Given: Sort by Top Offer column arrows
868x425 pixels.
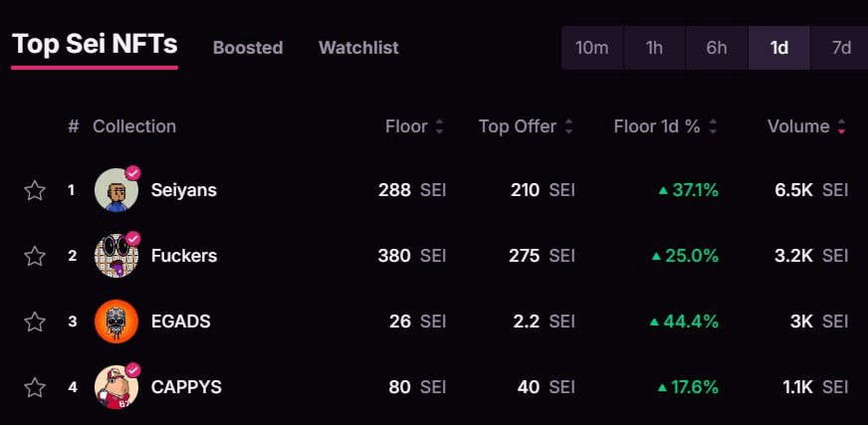Looking at the screenshot, I should pos(568,126).
